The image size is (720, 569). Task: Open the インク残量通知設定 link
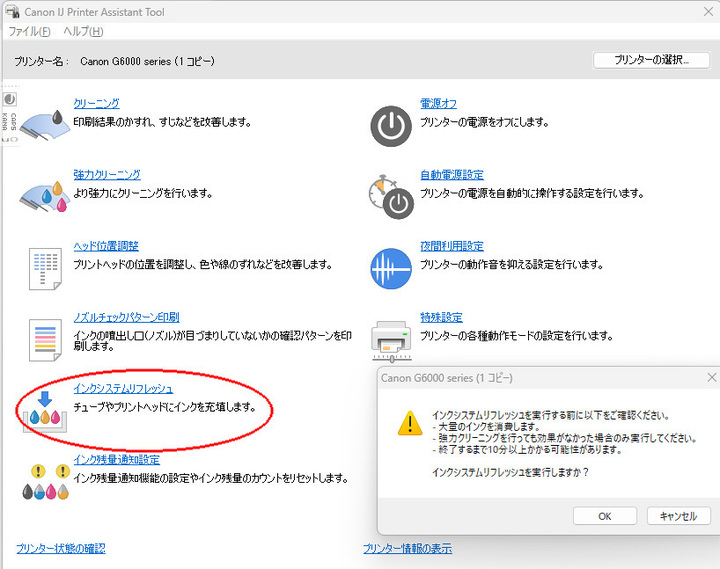pos(117,460)
